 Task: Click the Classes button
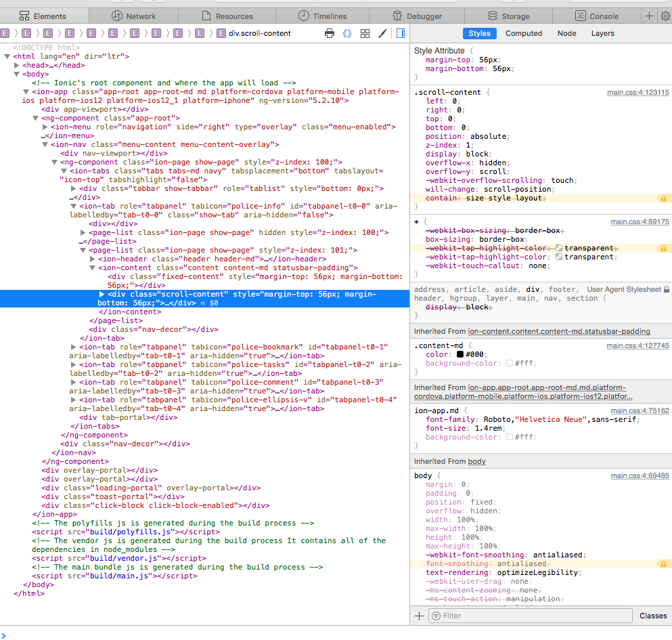[x=653, y=616]
